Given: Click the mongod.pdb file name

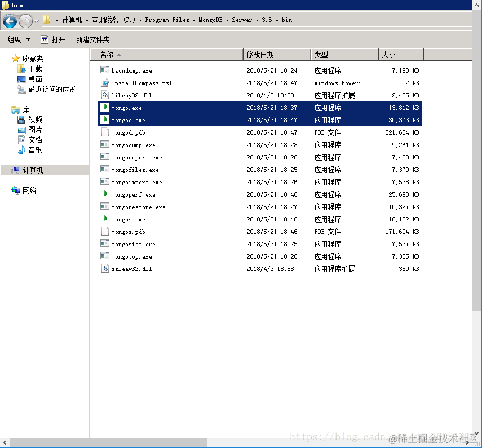Looking at the screenshot, I should click(128, 133).
